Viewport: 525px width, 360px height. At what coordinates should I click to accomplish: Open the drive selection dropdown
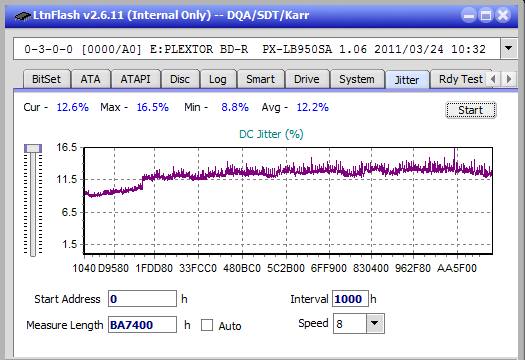point(509,49)
